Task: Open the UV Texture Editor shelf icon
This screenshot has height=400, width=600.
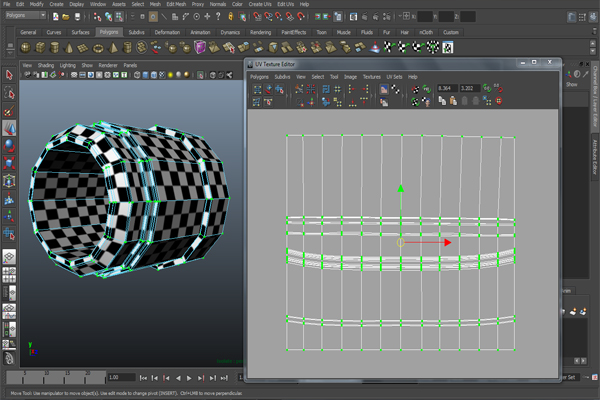Action: pyautogui.click(x=447, y=47)
